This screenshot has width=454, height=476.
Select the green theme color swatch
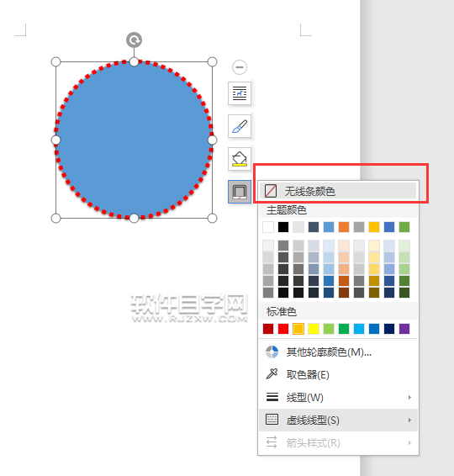point(404,227)
